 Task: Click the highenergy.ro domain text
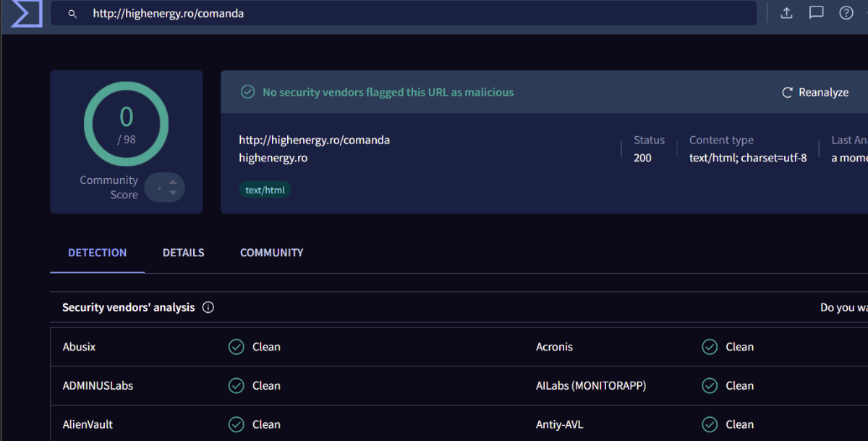click(273, 157)
